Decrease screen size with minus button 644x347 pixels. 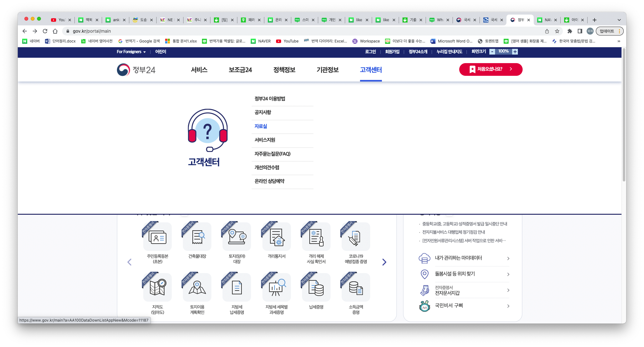click(x=492, y=52)
